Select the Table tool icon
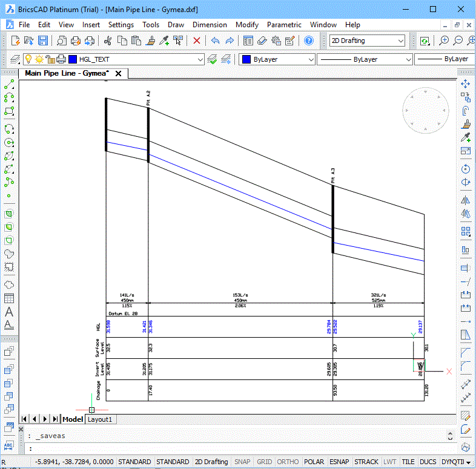The height and width of the screenshot is (469, 476). point(9,298)
